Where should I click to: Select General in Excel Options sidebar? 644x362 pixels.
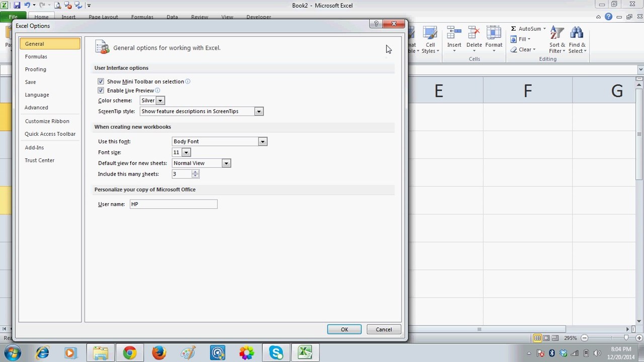[50, 44]
